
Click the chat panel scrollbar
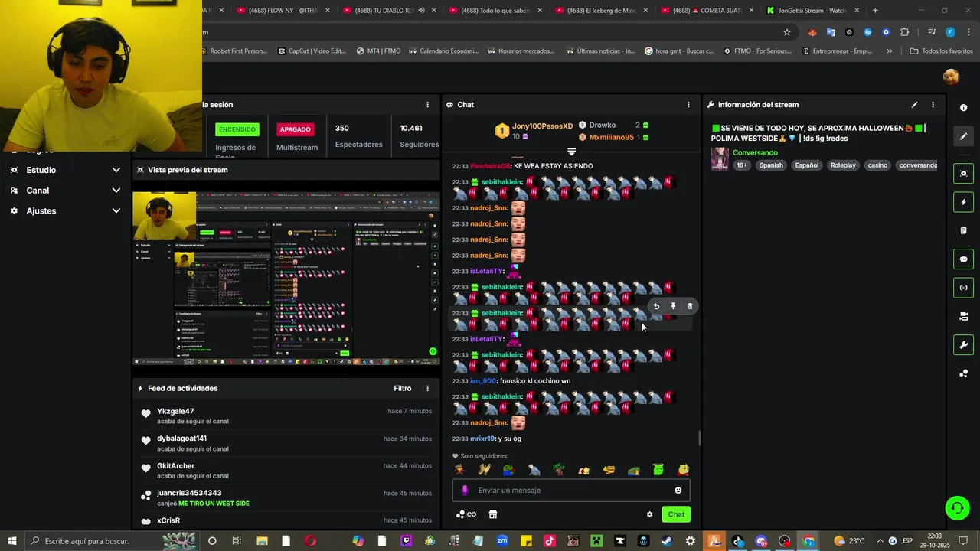point(699,439)
